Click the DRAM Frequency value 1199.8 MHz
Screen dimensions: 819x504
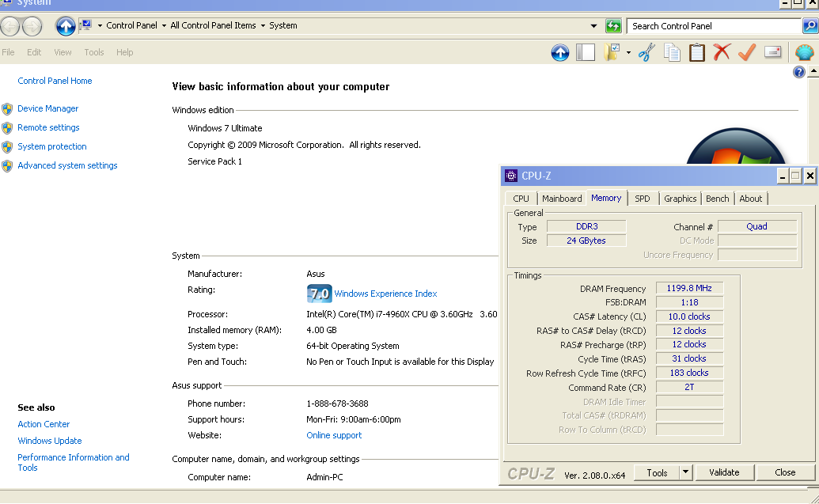click(689, 288)
